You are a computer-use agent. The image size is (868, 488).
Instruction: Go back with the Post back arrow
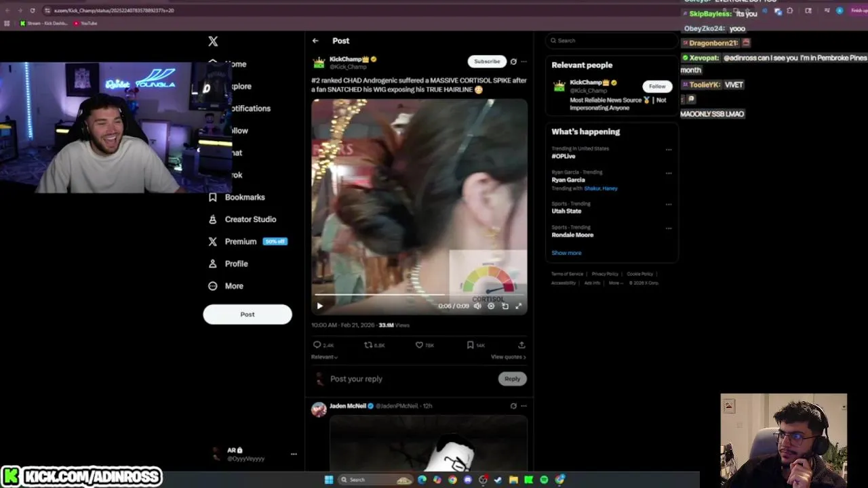315,41
